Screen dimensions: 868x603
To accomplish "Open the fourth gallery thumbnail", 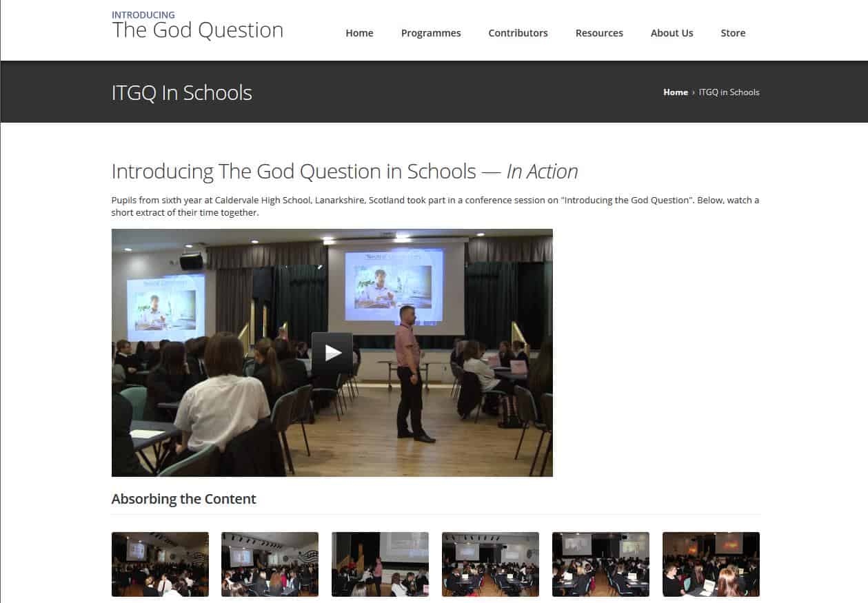I will 490,564.
